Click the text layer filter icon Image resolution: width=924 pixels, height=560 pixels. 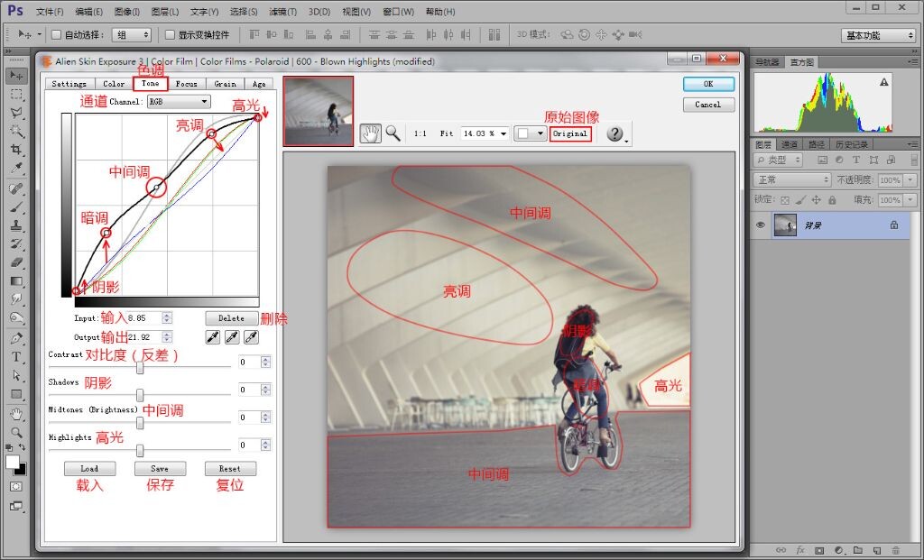click(856, 160)
